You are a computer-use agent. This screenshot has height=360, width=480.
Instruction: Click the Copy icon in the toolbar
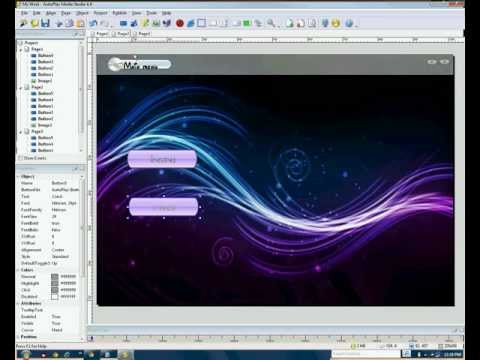69,23
